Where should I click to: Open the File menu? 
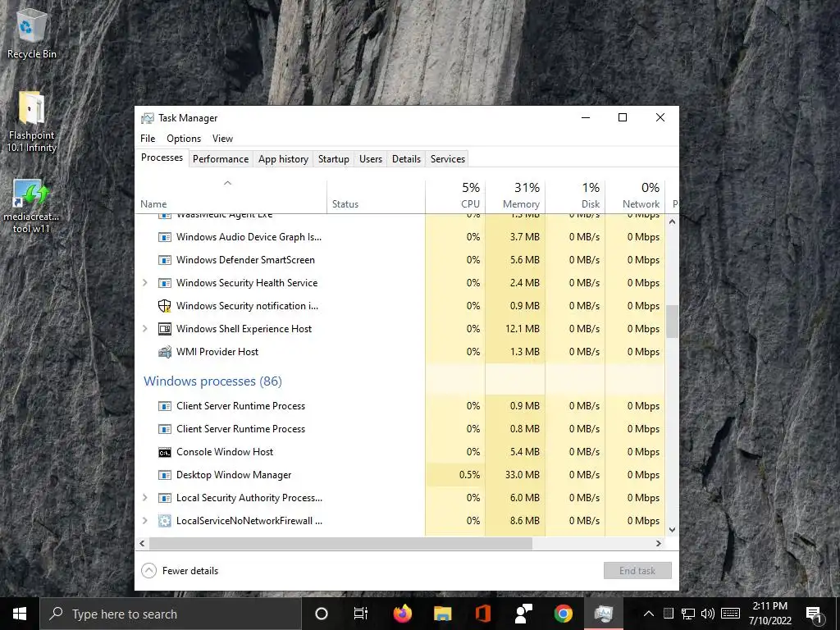coord(148,139)
